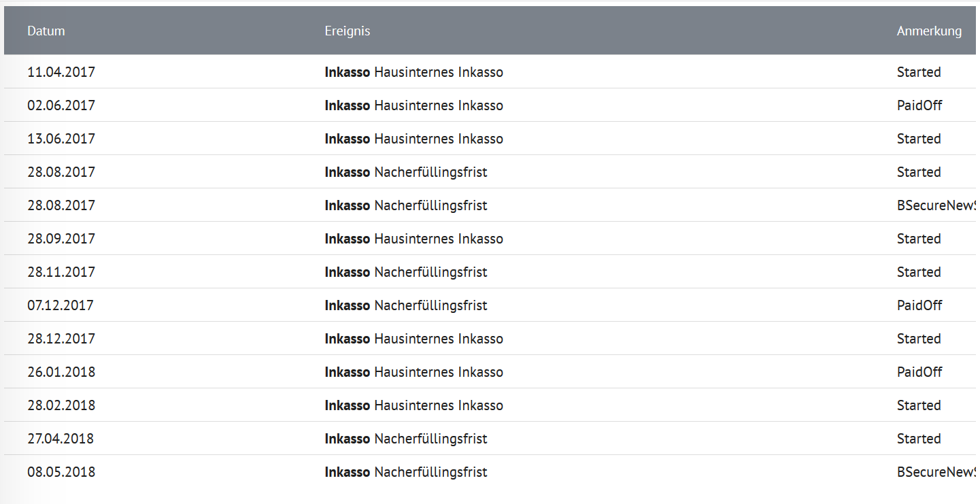
Task: Select the Anmerkung column header
Action: 929,31
